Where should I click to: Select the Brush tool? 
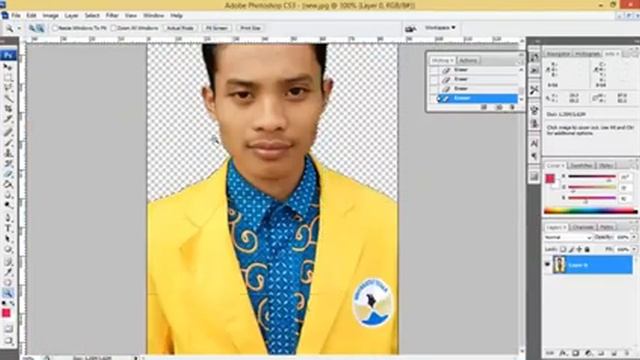pyautogui.click(x=7, y=142)
